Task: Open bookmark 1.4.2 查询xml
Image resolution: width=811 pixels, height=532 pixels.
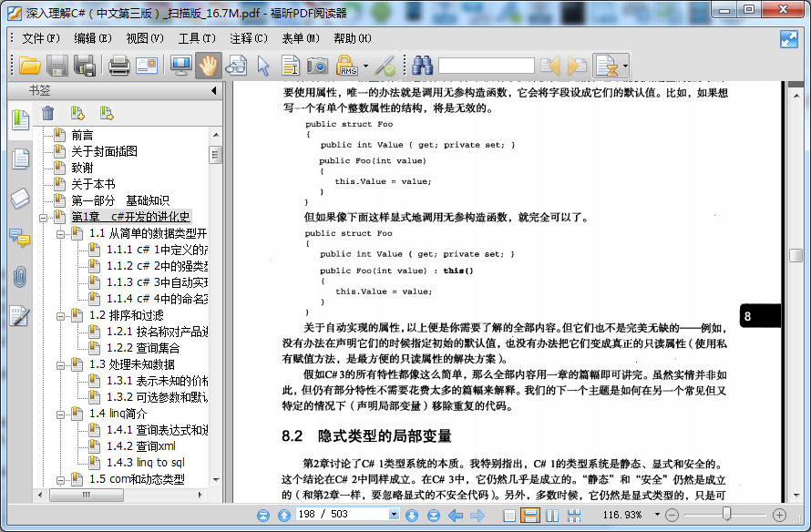Action: click(x=141, y=446)
